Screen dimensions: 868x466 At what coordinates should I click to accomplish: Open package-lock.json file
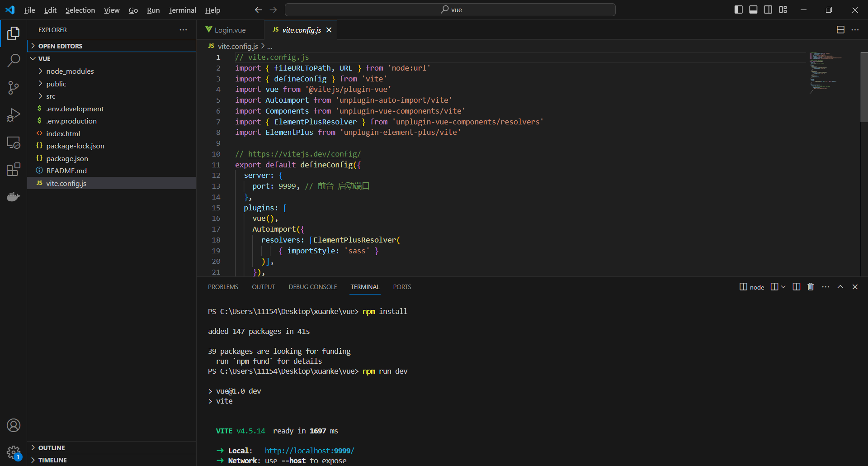tap(112, 146)
